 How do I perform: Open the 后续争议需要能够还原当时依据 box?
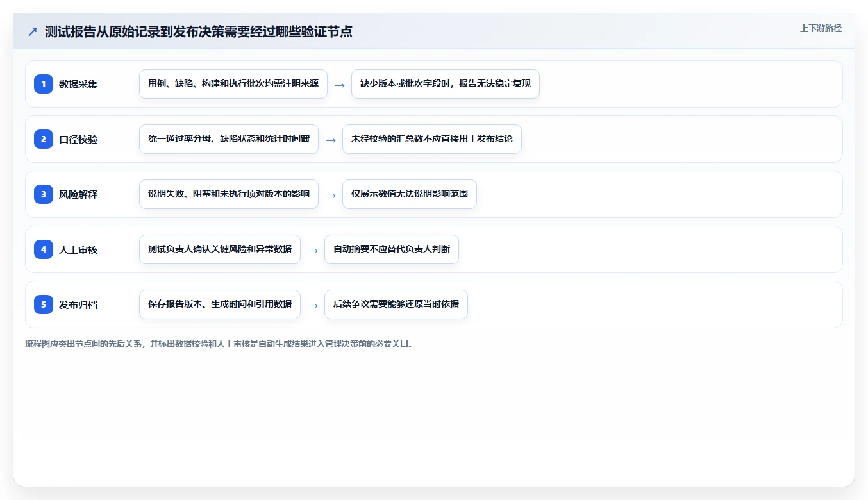coord(396,304)
